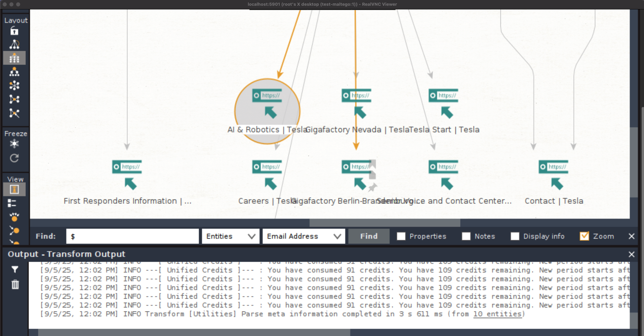Screen dimensions: 644x336
Task: Click the Freeze snowflake icon
Action: (x=14, y=144)
